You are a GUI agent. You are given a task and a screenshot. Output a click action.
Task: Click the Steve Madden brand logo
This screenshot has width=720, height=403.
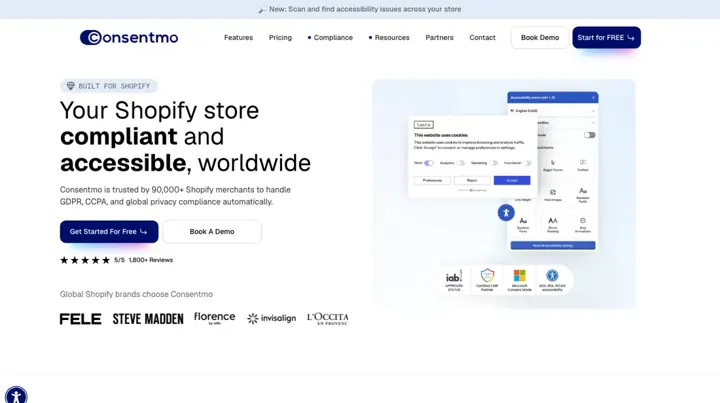tap(148, 319)
